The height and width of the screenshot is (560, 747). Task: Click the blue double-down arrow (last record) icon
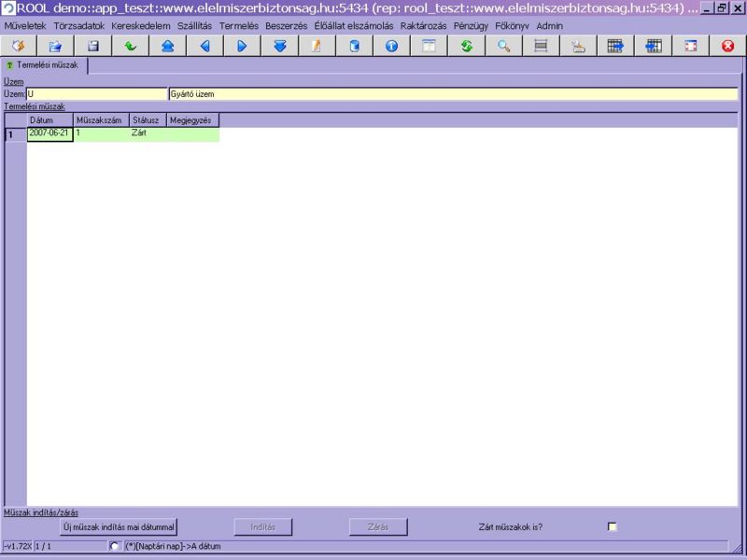pyautogui.click(x=279, y=46)
